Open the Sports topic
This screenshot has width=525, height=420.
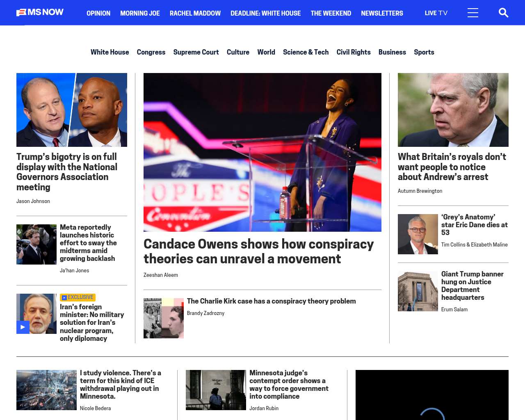424,52
